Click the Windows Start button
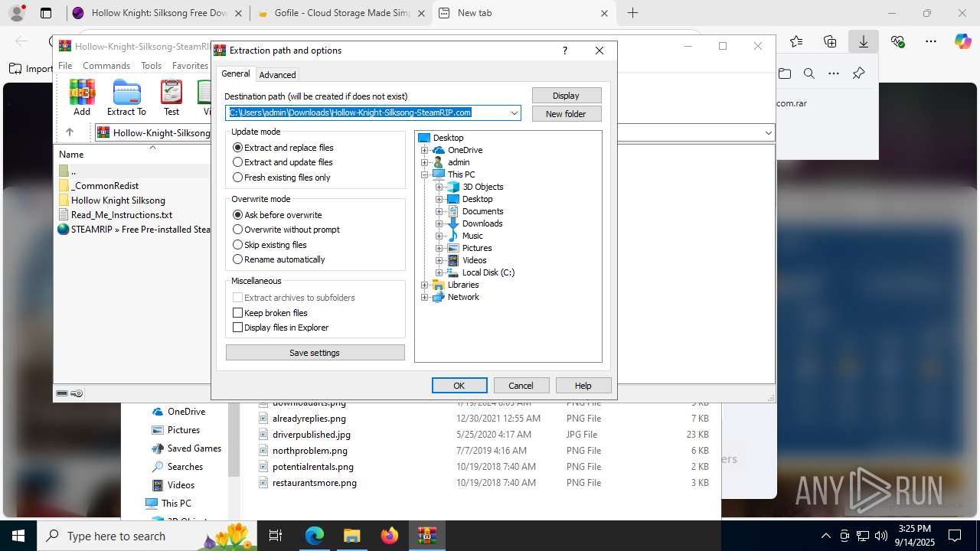Image resolution: width=980 pixels, height=551 pixels. (x=18, y=536)
